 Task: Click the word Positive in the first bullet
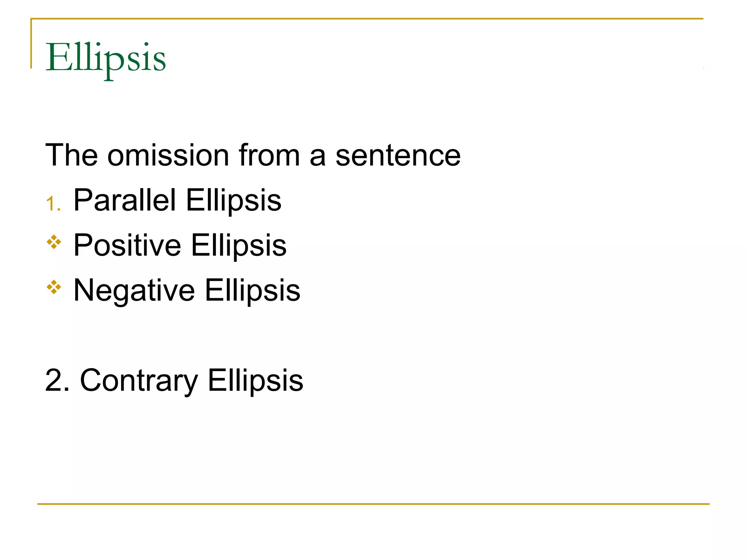[127, 245]
